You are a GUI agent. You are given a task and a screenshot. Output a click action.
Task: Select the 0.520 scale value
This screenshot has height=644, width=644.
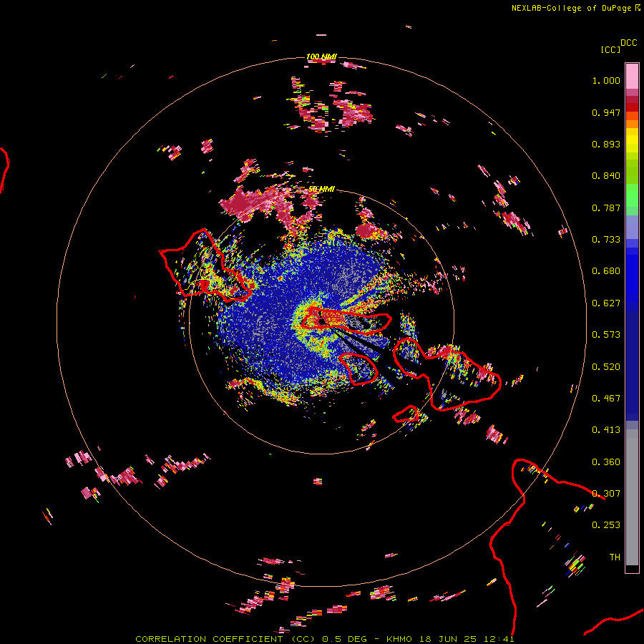pos(606,367)
